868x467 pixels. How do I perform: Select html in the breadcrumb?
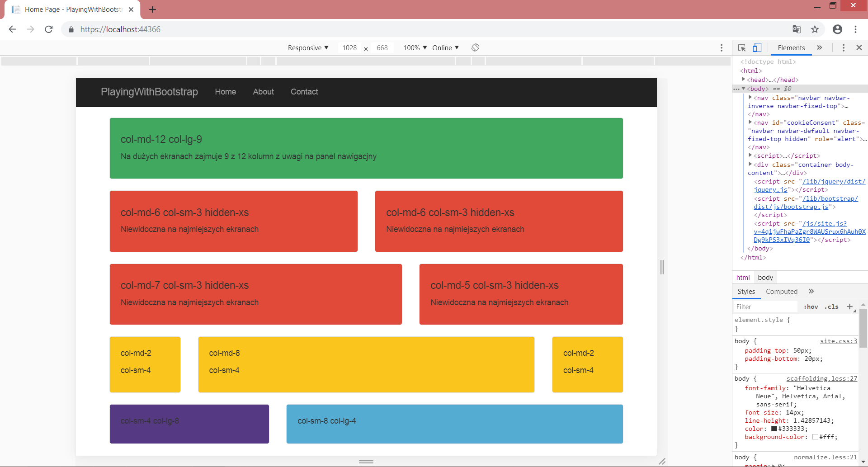(x=743, y=278)
